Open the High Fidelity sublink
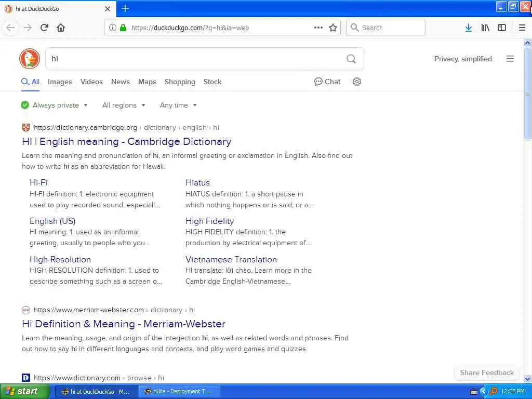Image resolution: width=532 pixels, height=399 pixels. (210, 221)
